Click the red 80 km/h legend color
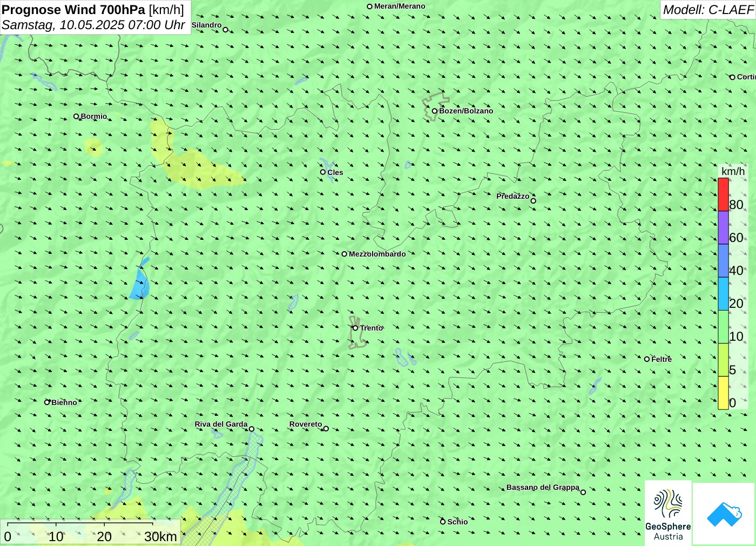This screenshot has width=756, height=546. point(723,194)
